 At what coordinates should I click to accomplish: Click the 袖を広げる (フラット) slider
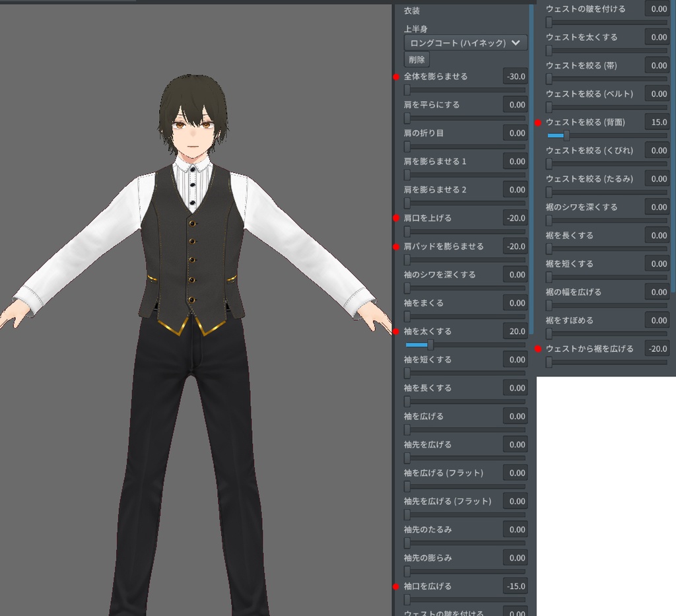(465, 486)
